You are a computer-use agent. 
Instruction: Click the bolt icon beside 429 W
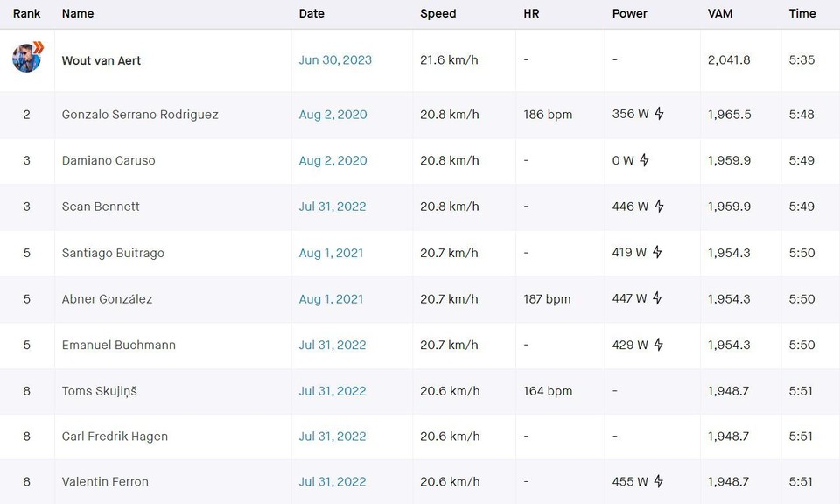[x=658, y=345]
